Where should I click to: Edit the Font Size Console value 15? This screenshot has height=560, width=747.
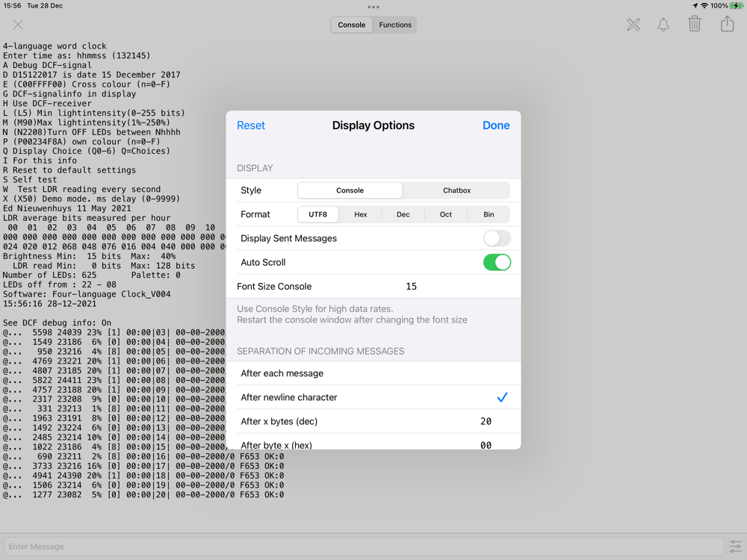411,286
